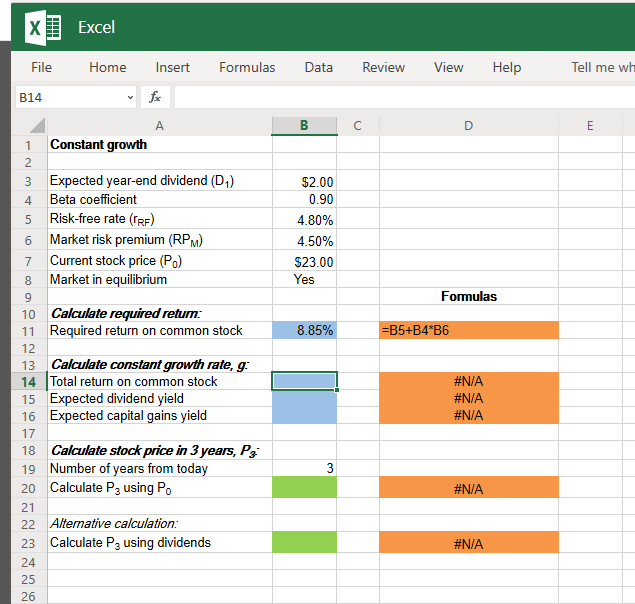Select 'Expected year-end dividend (D1)' label
Image resolution: width=635 pixels, height=604 pixels.
(160, 180)
